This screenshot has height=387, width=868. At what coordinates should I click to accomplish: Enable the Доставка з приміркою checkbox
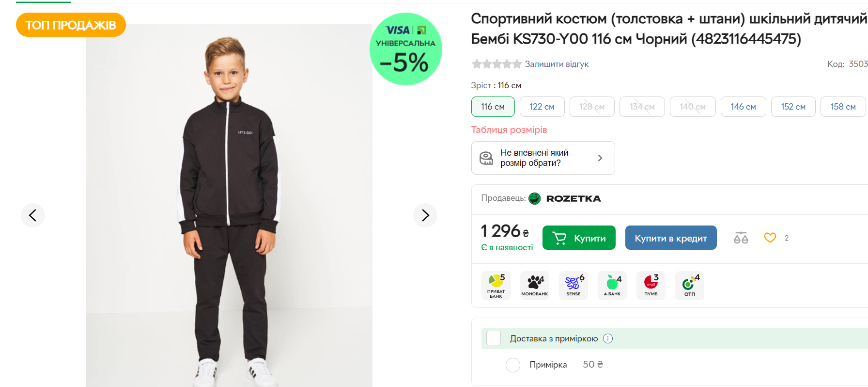pyautogui.click(x=494, y=338)
